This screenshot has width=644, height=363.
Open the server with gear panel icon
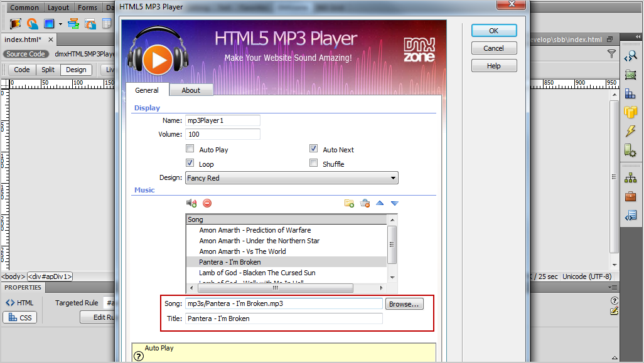click(630, 150)
